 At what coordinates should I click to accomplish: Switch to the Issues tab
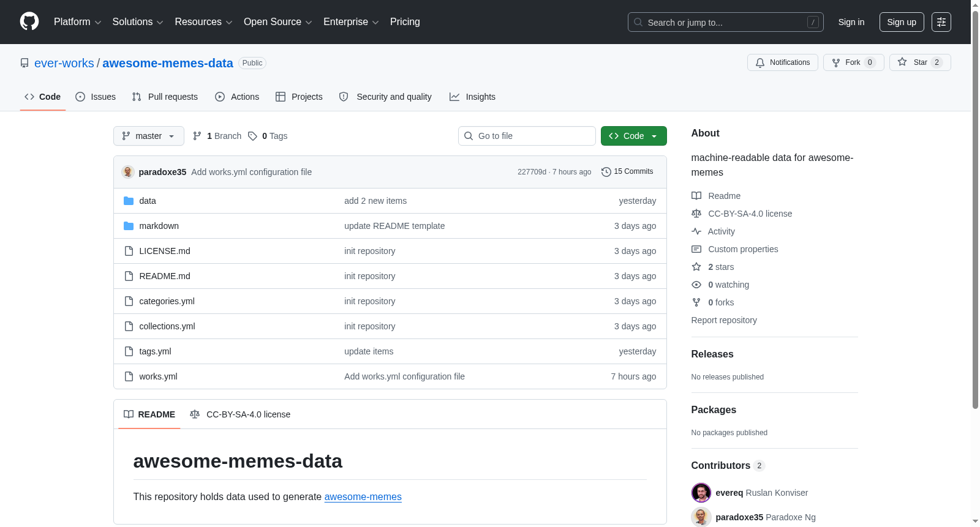pos(96,97)
